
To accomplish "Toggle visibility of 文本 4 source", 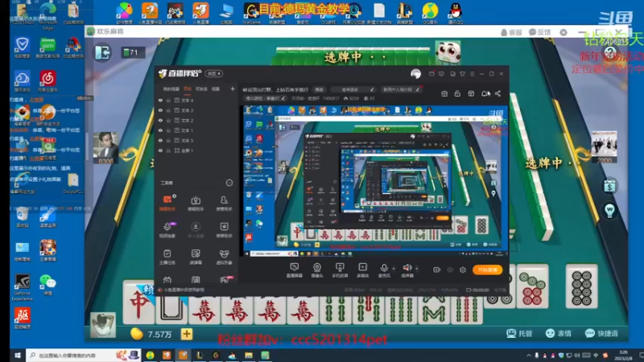I will 160,100.
